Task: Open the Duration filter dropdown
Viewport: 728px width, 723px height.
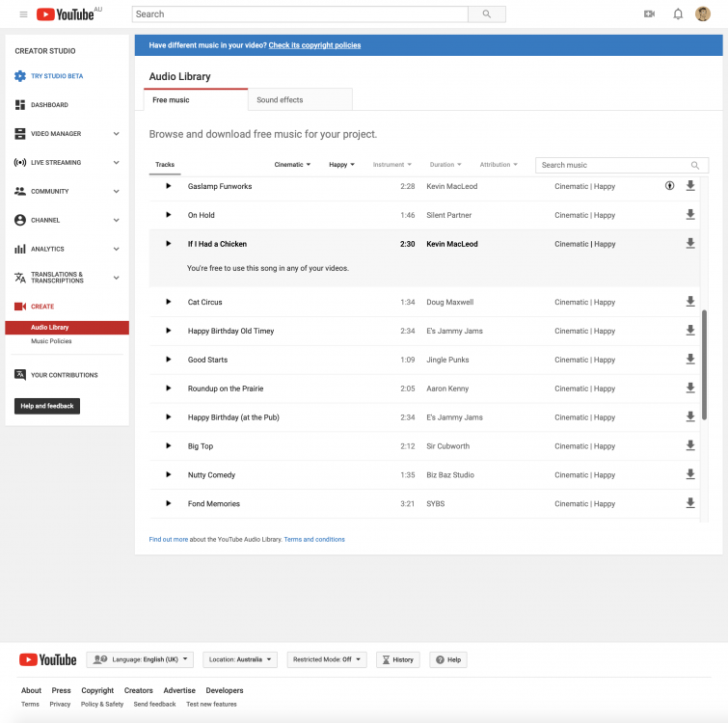Action: [x=445, y=164]
